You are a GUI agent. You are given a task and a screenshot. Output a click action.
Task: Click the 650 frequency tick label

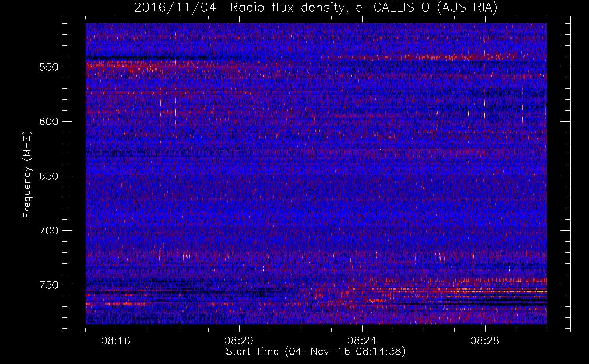49,176
